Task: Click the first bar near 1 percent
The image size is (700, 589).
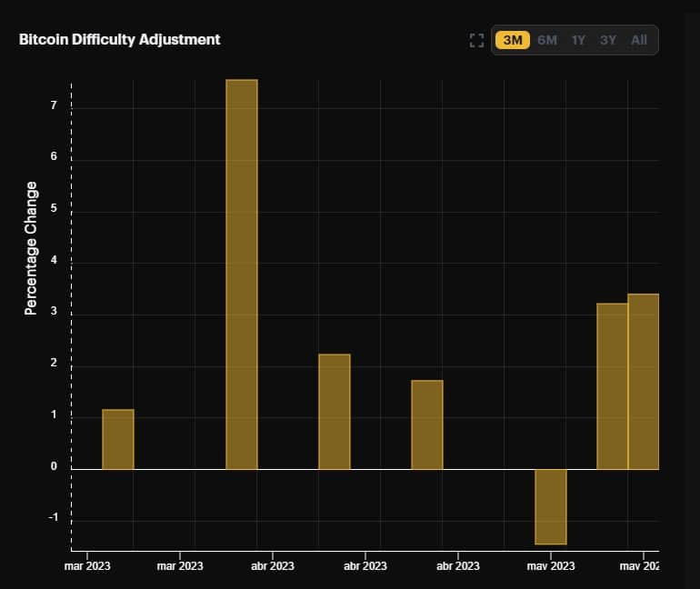Action: coord(118,439)
